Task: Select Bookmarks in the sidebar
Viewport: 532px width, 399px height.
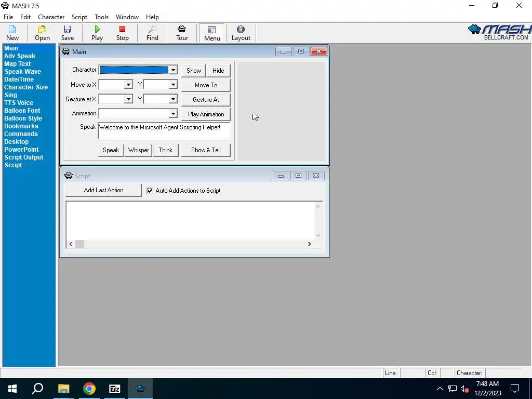Action: pos(21,126)
